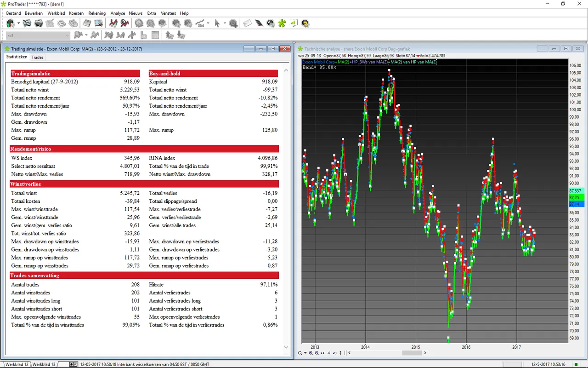Viewport: 588px width, 368px height.
Task: Select the Statistieken tab
Action: coord(17,57)
